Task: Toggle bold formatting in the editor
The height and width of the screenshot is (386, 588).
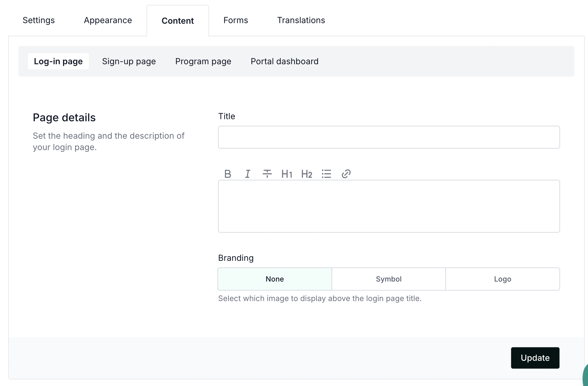Action: [x=228, y=174]
